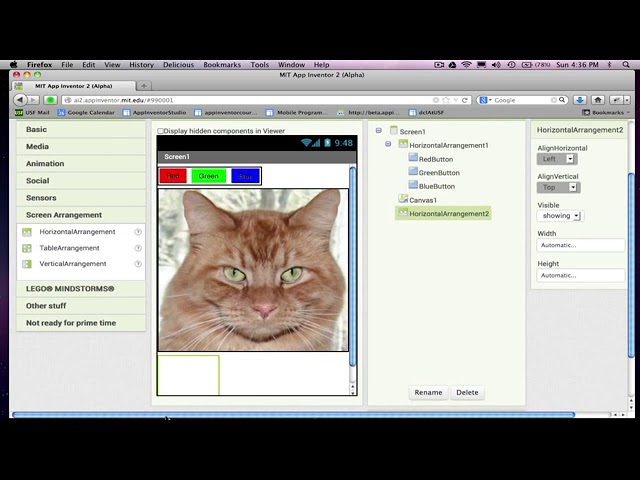
Task: Click the Rename button
Action: tap(428, 393)
